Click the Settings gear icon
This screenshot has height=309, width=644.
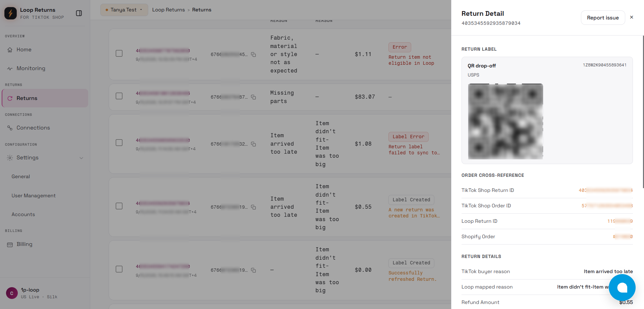coord(10,158)
